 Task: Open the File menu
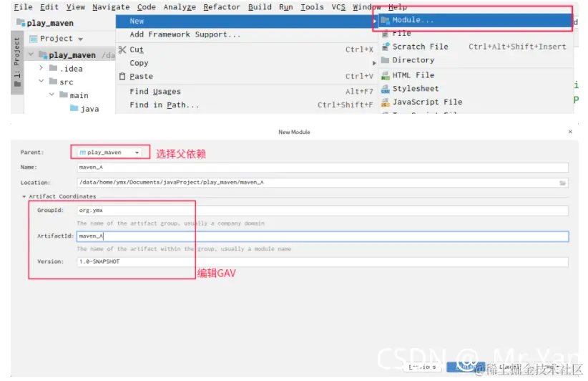[x=24, y=6]
